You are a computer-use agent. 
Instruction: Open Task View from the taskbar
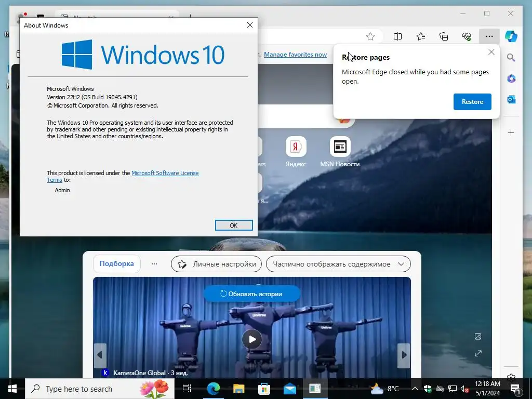coord(187,389)
